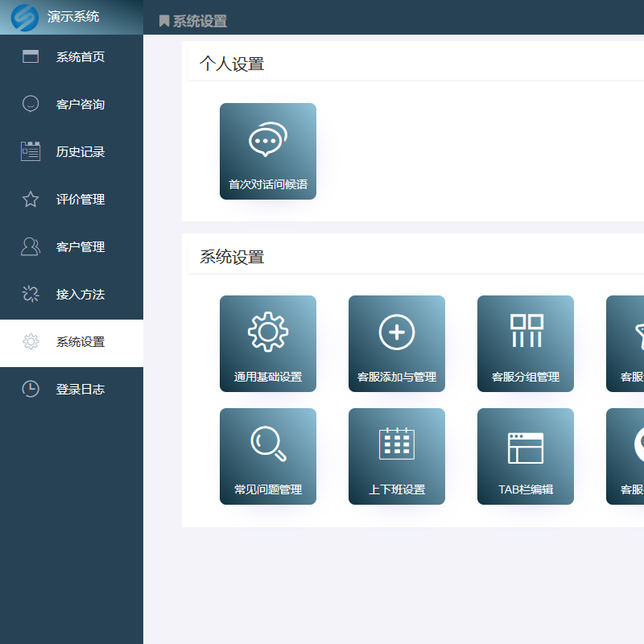Click the grouping icon on 客服分组管理 tile
Image resolution: width=644 pixels, height=644 pixels.
pos(526,331)
